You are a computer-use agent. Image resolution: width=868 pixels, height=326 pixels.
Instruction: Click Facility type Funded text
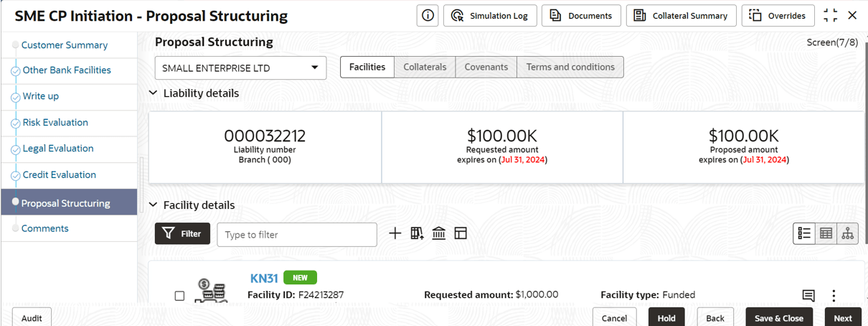pyautogui.click(x=648, y=294)
